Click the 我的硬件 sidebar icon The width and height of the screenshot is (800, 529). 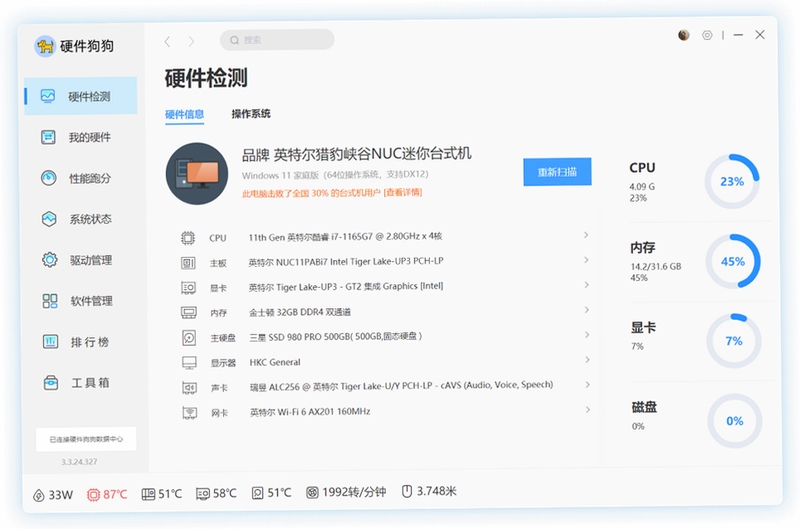pyautogui.click(x=48, y=137)
